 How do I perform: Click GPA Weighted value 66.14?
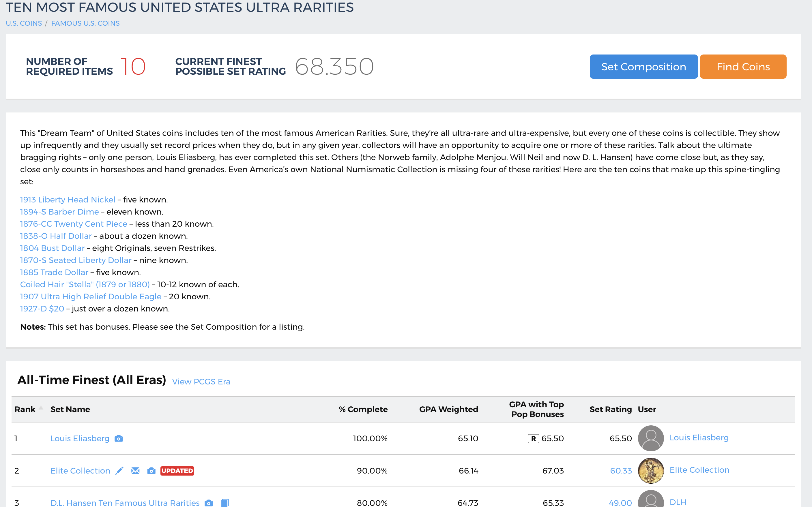coord(468,470)
